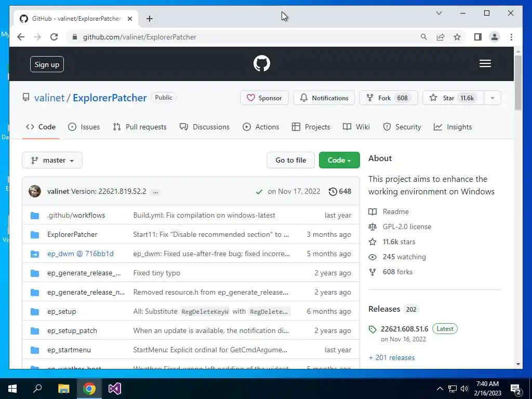Open the hamburger navigation menu
The width and height of the screenshot is (532, 399).
(485, 63)
